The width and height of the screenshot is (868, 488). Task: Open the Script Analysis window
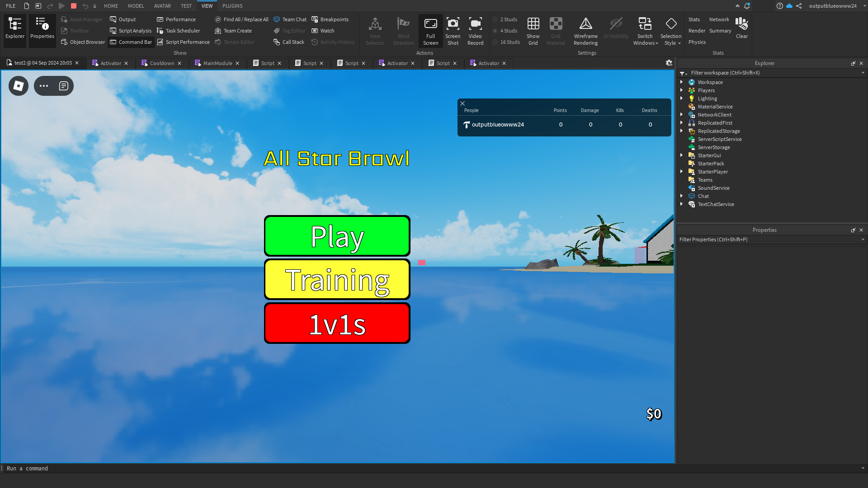tap(131, 31)
